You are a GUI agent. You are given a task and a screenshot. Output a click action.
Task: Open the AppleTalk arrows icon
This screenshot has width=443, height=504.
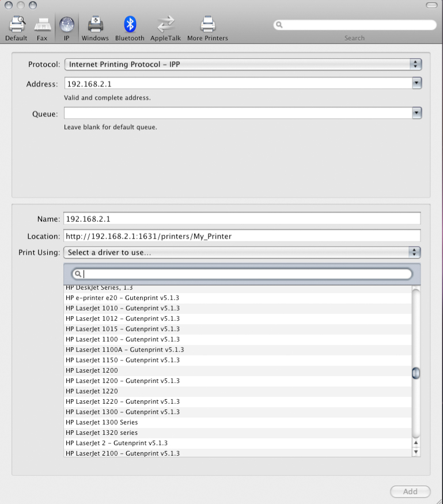[x=165, y=24]
